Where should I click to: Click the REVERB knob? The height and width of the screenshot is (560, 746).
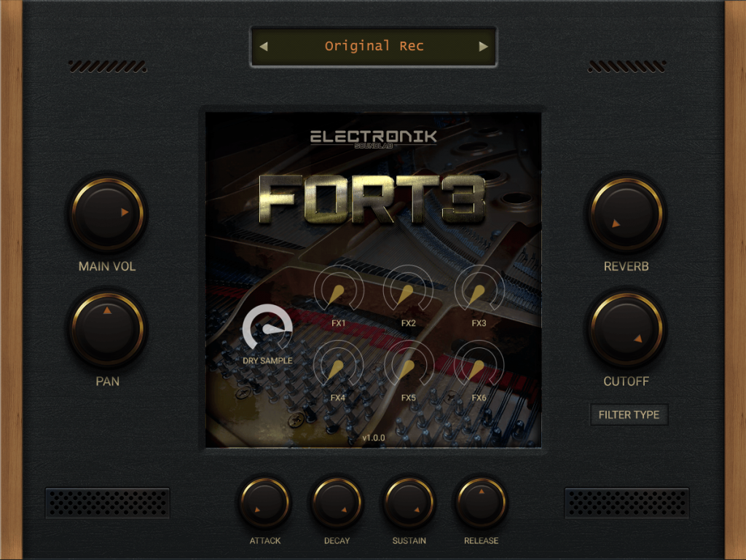pyautogui.click(x=626, y=214)
